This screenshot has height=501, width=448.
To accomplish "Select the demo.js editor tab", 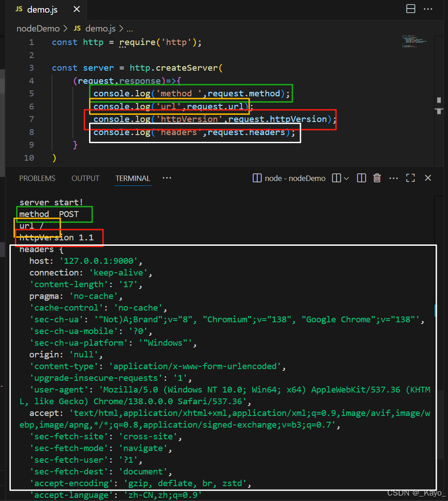I will pyautogui.click(x=46, y=9).
